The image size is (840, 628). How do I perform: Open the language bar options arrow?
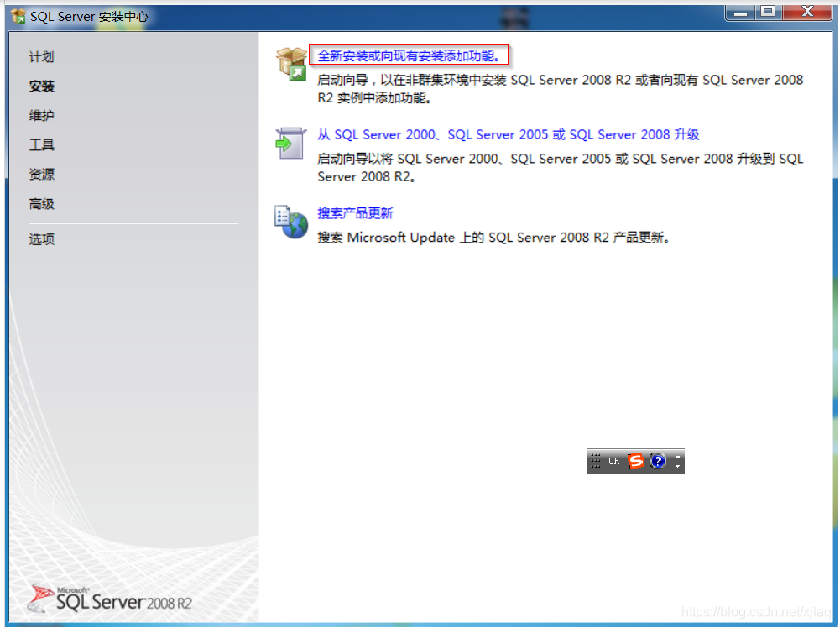click(x=678, y=466)
